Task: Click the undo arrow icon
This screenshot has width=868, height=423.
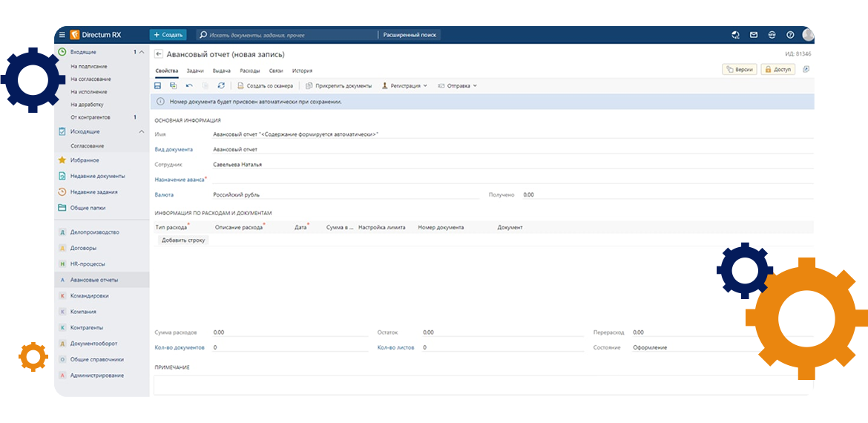Action: [189, 86]
